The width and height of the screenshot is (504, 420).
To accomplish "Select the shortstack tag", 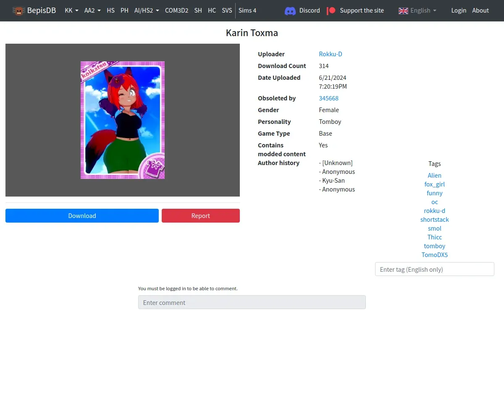I will tap(434, 220).
